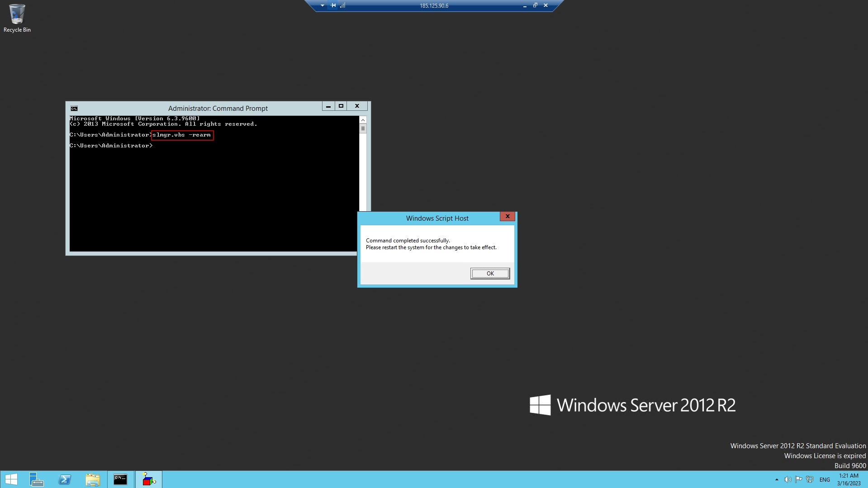Launch Server Manager from the taskbar

tap(36, 479)
